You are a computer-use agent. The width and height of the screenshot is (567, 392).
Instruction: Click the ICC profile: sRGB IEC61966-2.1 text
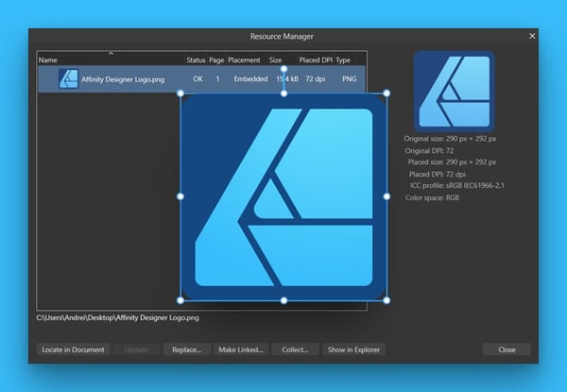pos(457,186)
